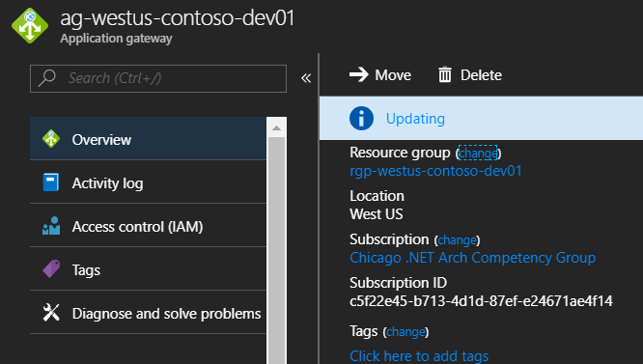Viewport: 643px width, 364px height.
Task: Open Access control (IAM)
Action: coord(148,226)
